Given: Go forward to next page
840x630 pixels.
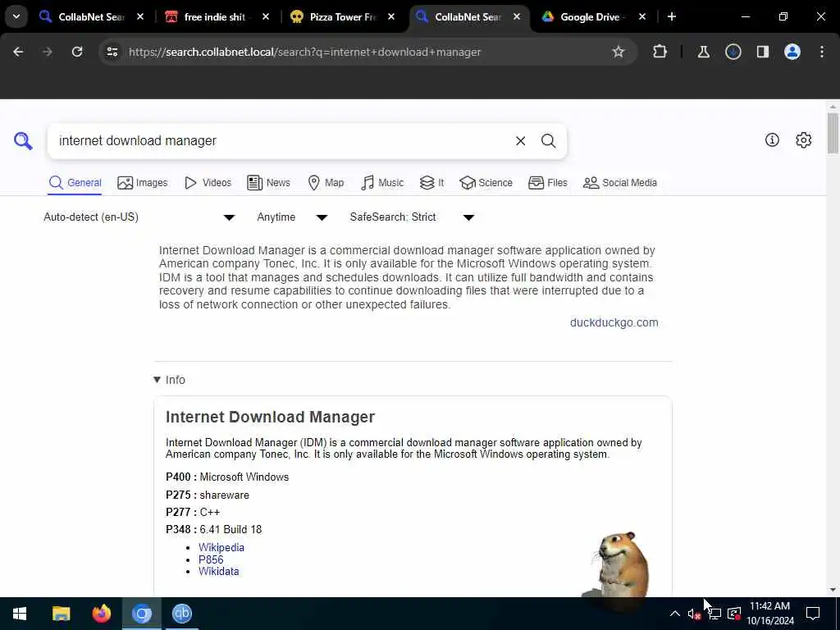Looking at the screenshot, I should pyautogui.click(x=47, y=52).
